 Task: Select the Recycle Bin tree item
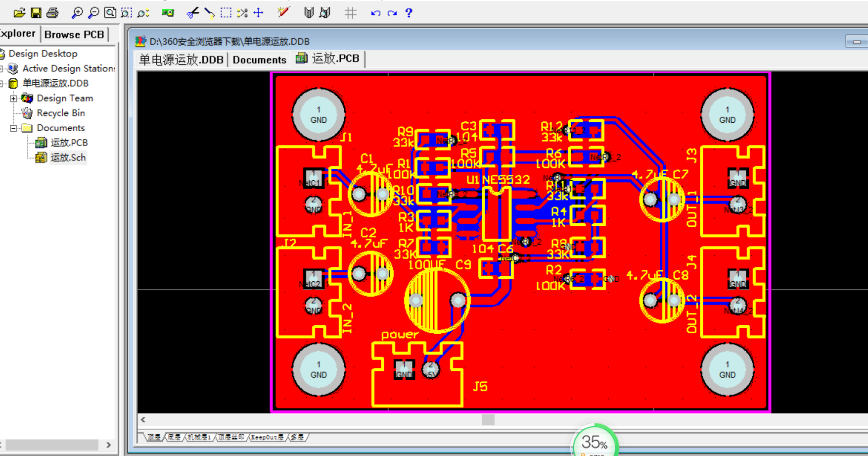60,113
